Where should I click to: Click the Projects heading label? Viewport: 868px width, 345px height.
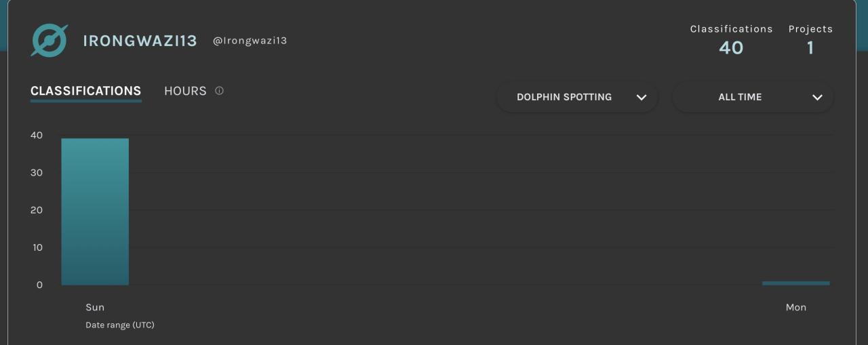click(x=810, y=29)
